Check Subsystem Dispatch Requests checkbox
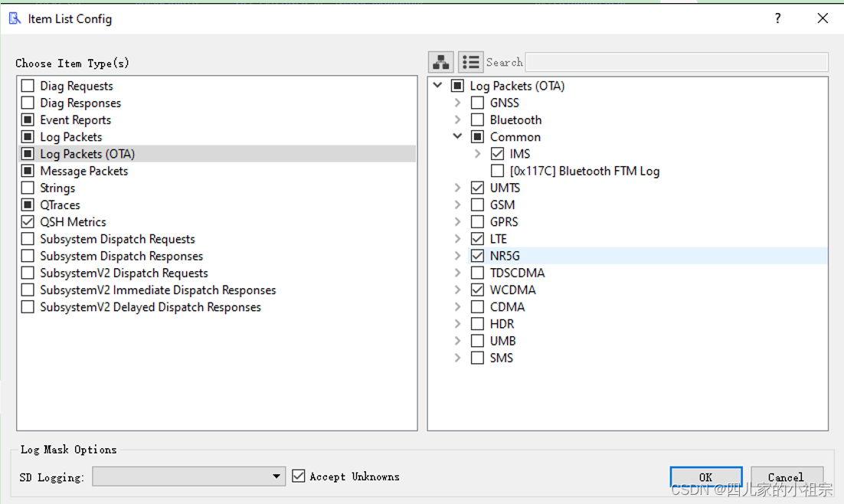844x504 pixels. coord(28,238)
